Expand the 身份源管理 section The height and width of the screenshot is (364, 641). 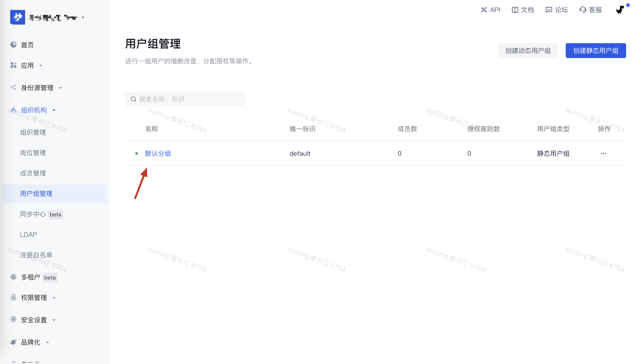pos(37,88)
